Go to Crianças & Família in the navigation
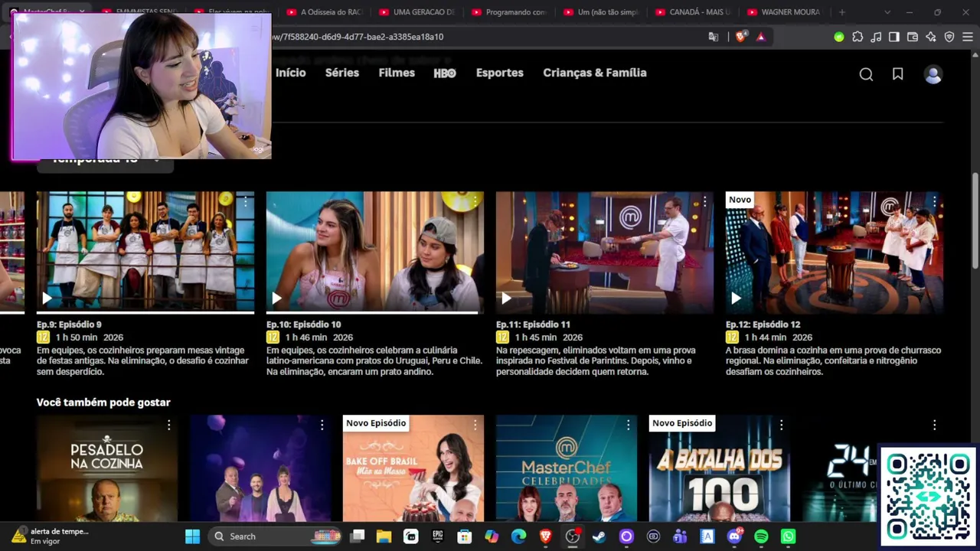The image size is (980, 551). coord(595,73)
